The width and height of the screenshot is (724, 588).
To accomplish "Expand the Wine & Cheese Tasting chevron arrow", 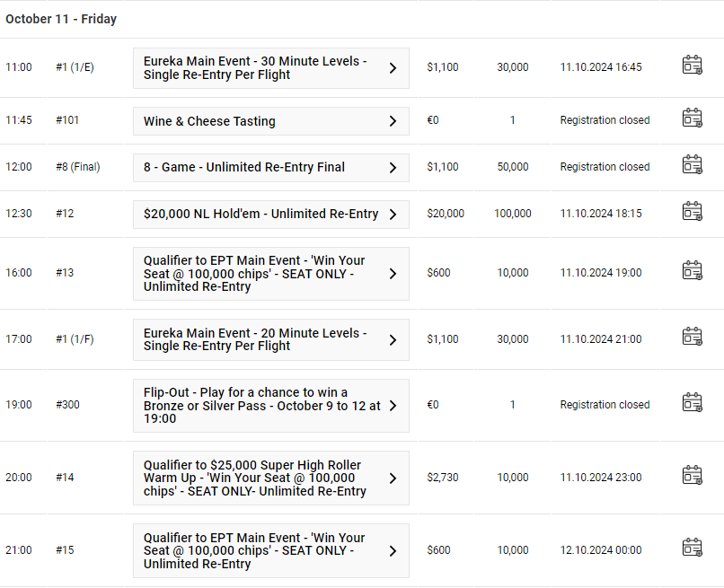I will [x=393, y=121].
